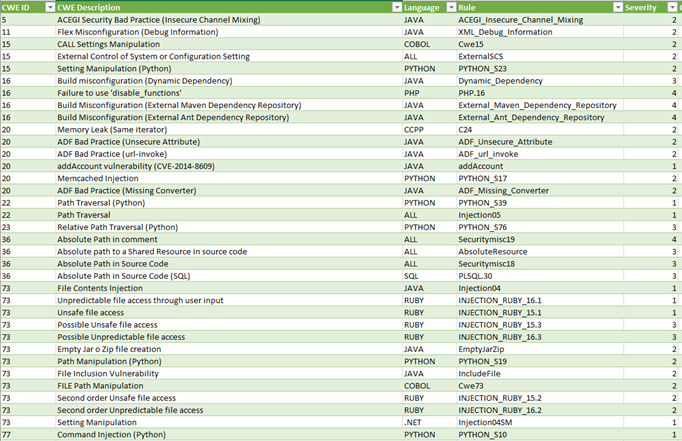
Task: Select cell 'Absolute path to a Shared Resource in source code'
Action: coord(229,251)
